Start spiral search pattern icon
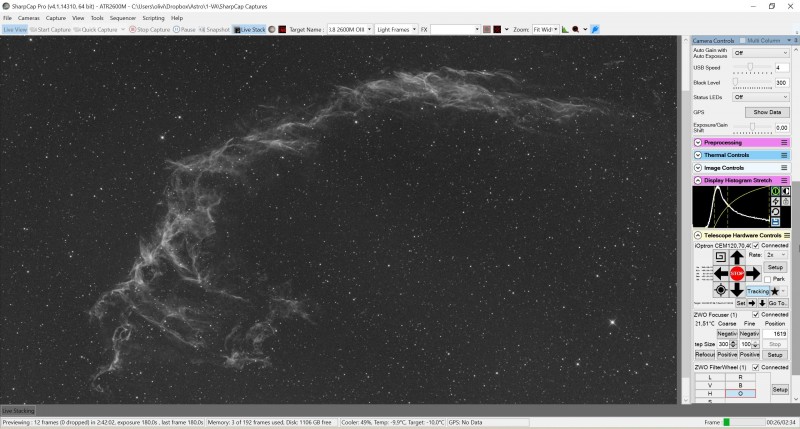 click(x=720, y=257)
